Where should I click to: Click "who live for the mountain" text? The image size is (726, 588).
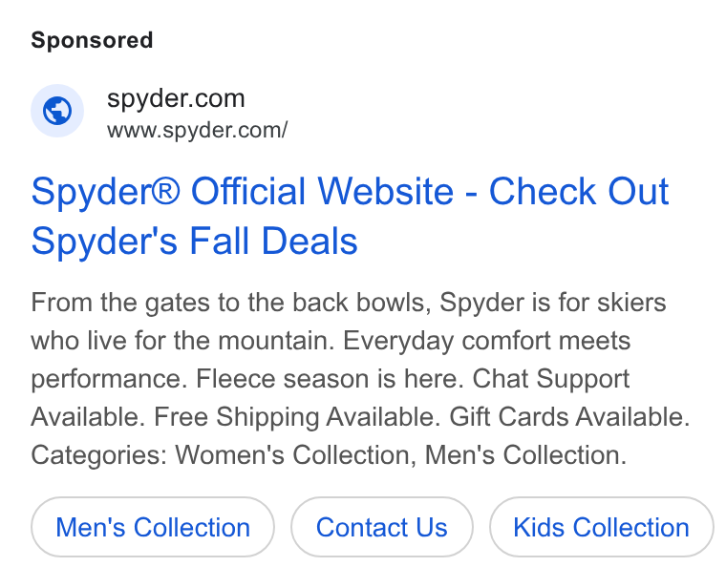(182, 341)
